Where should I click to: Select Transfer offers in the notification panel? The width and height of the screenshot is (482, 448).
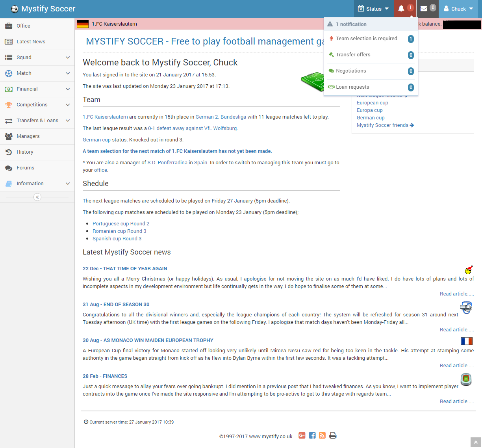[x=353, y=55]
